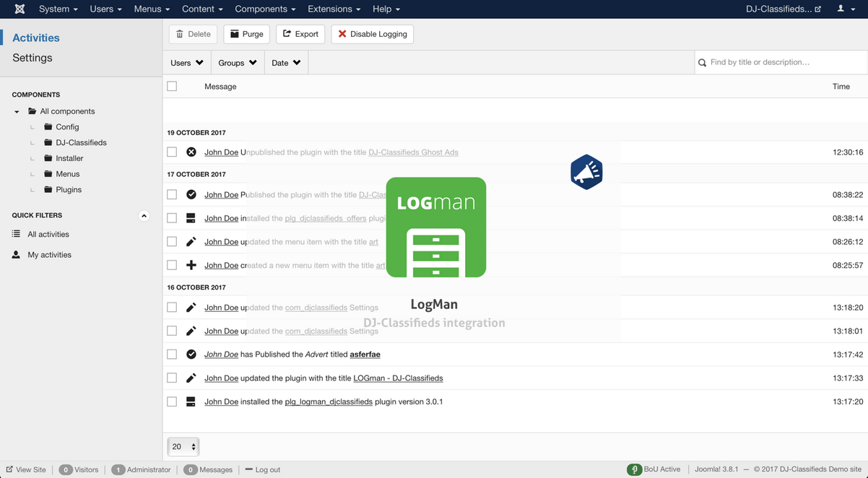The image size is (868, 478).
Task: Tick the checkbox for the 08:26:12 activity
Action: (172, 242)
